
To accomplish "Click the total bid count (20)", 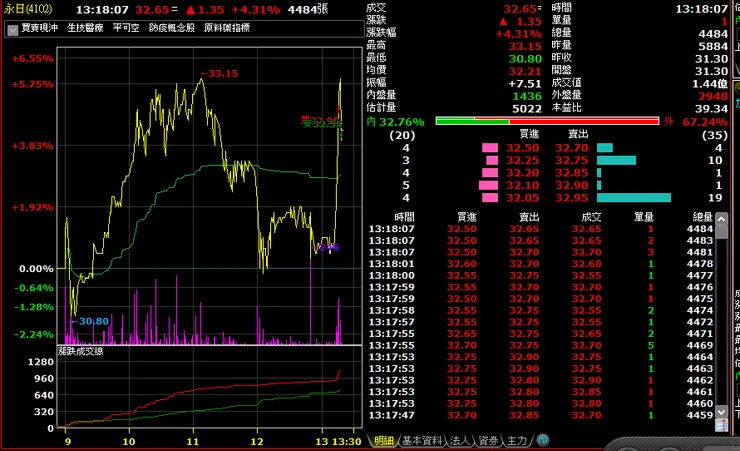I will pos(402,135).
